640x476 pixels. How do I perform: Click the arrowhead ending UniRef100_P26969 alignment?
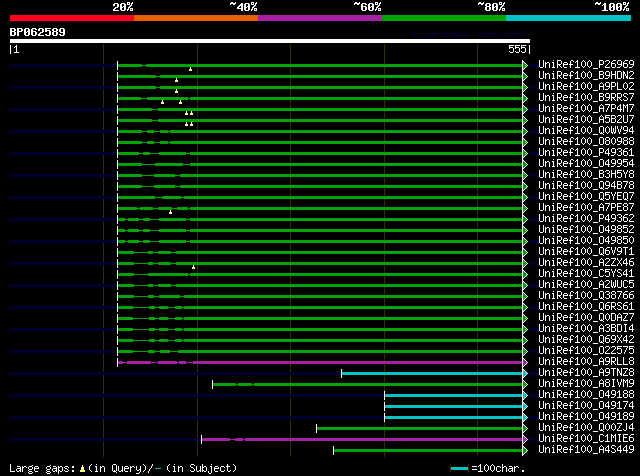(x=525, y=65)
